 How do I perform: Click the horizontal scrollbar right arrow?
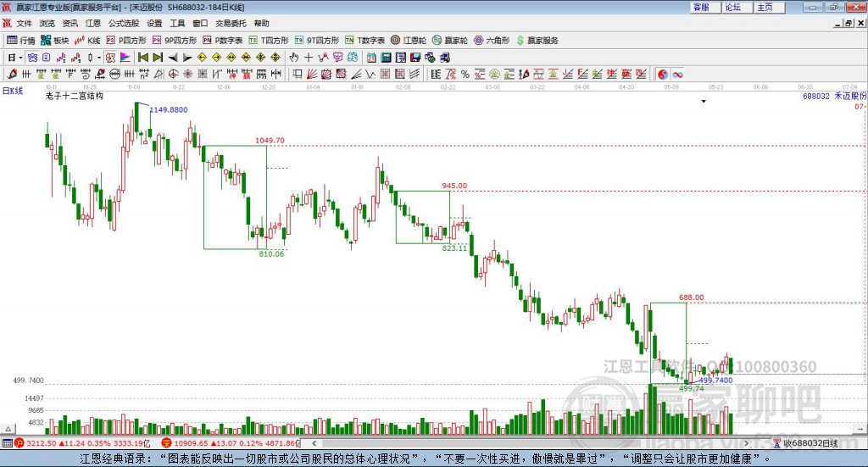[x=746, y=443]
